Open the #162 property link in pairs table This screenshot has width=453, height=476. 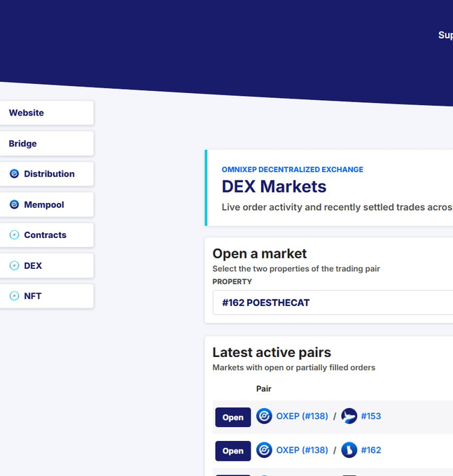click(370, 450)
